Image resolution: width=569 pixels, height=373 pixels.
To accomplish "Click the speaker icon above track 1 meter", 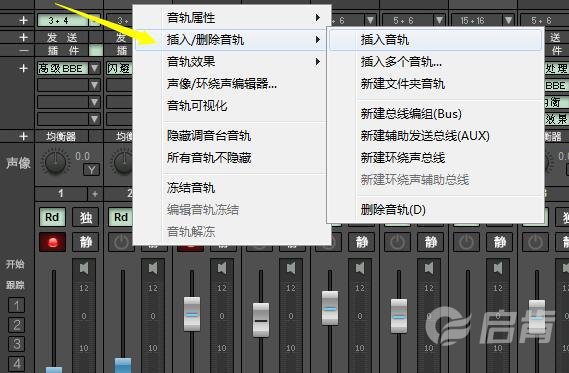I will click(x=84, y=269).
